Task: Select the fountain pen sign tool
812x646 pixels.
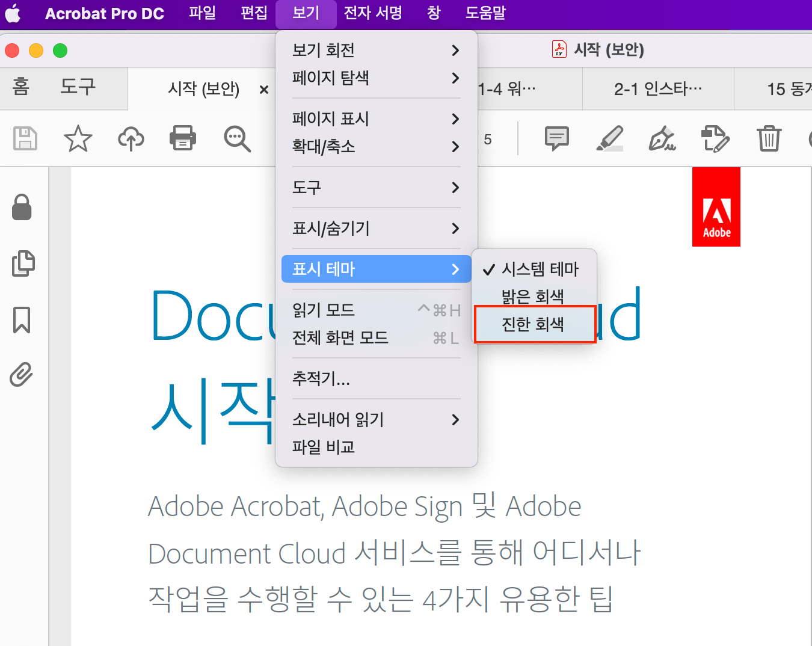Action: 662,138
